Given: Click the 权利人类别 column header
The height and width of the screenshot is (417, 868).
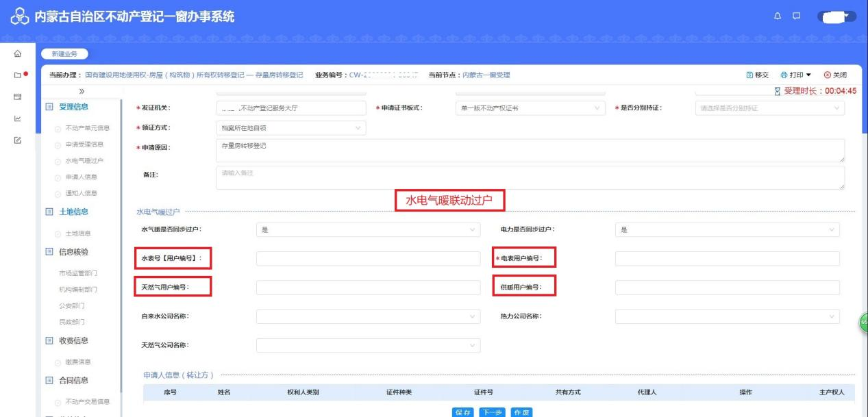Looking at the screenshot, I should click(x=303, y=392).
